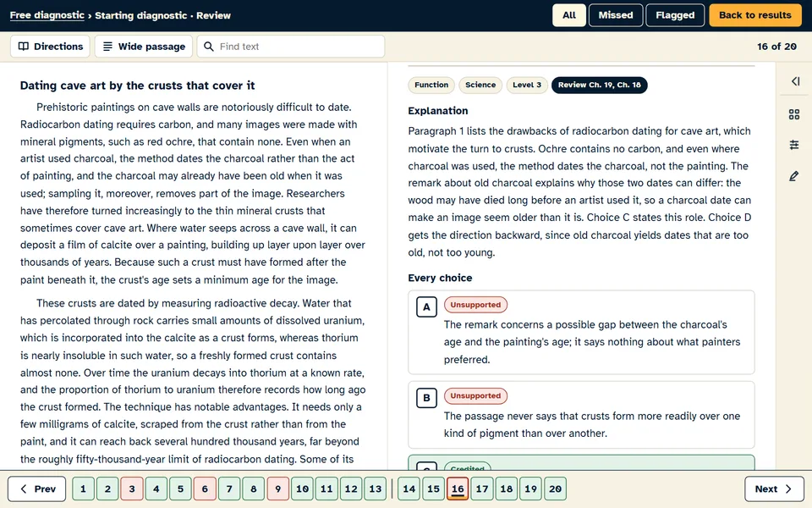Jump to question 10

coord(303,489)
